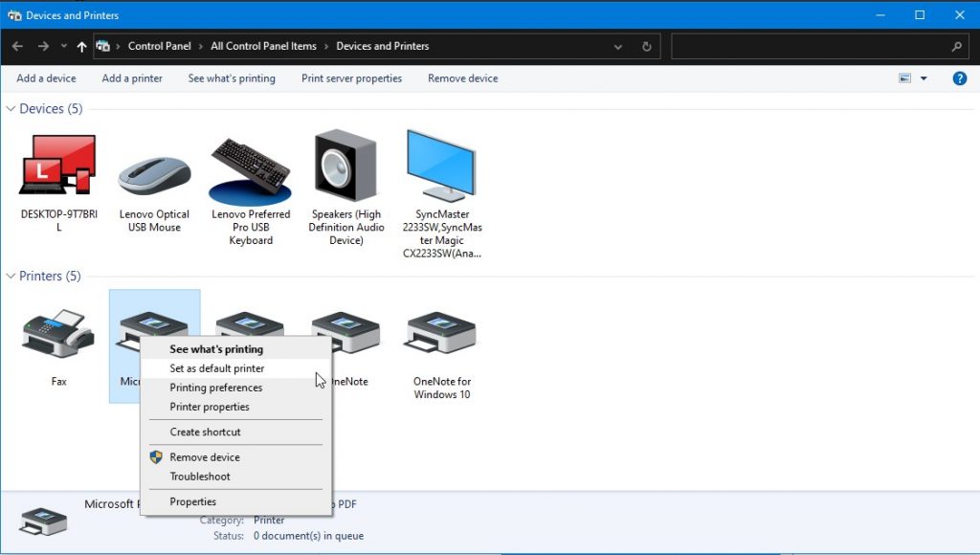Click Add a device toolbar button
Image resolution: width=980 pixels, height=555 pixels.
[46, 78]
